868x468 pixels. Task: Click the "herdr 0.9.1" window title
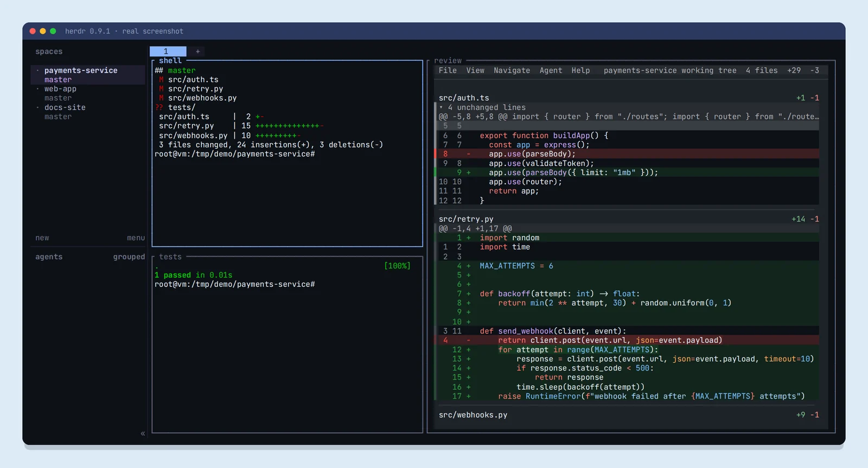tap(87, 31)
